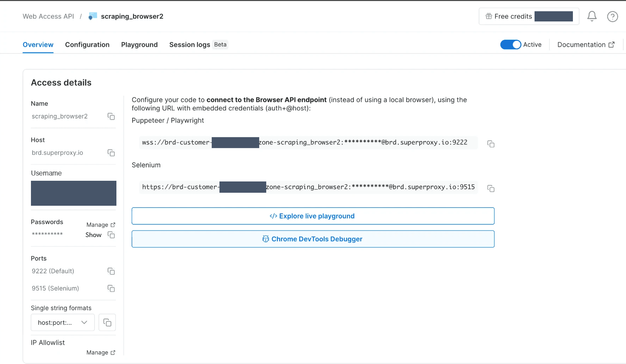Click the "brd.superproxy.io" host text
626x364 pixels.
[x=57, y=153]
